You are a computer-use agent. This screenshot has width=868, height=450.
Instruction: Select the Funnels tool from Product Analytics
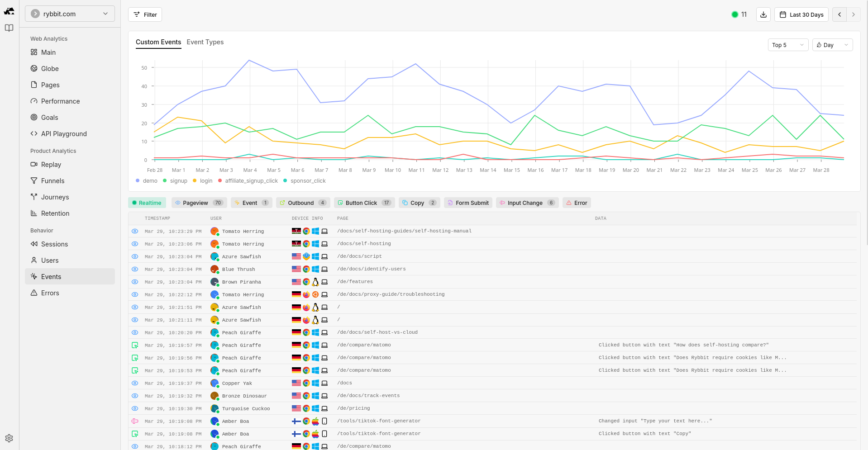(x=52, y=180)
